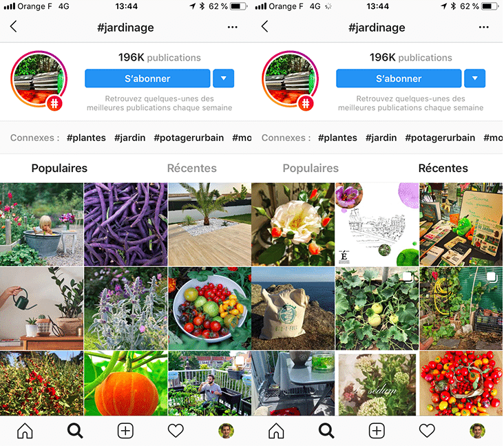Tap the new post plus icon on left
Screen dimensions: 504x448
pyautogui.click(x=125, y=431)
